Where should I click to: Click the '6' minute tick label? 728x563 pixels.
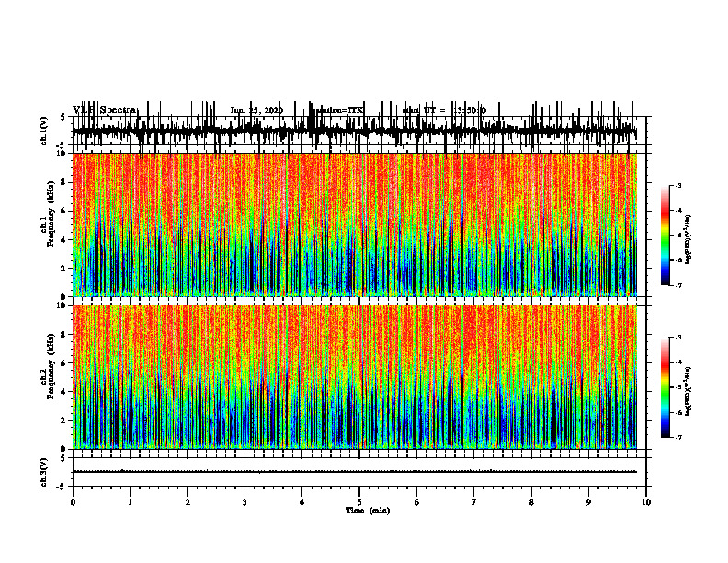coord(417,502)
